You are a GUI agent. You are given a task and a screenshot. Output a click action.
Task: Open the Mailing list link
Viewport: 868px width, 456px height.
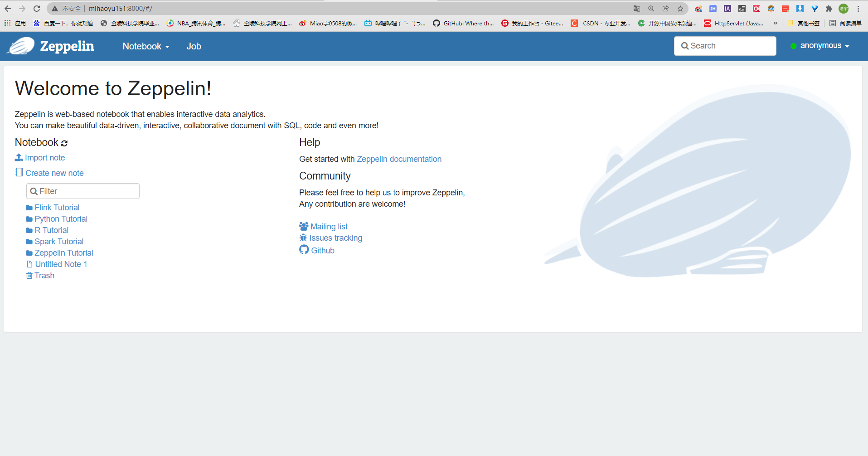tap(329, 226)
